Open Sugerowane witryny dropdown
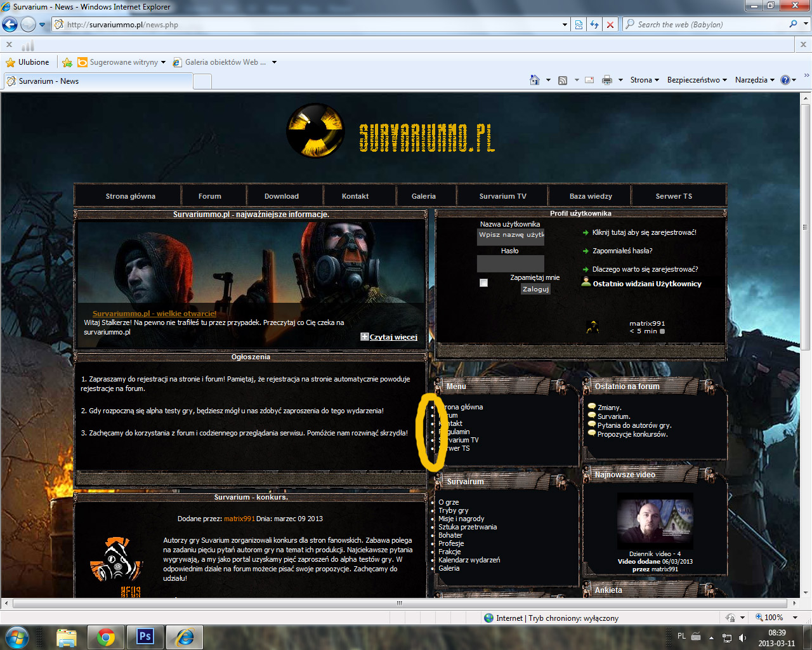 [x=121, y=62]
